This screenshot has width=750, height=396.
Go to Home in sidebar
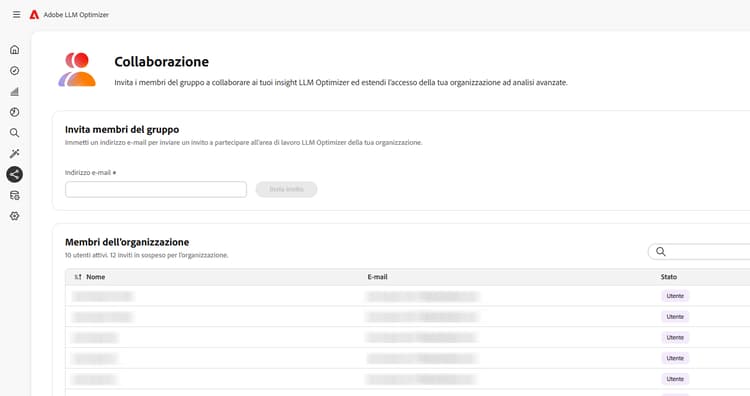[15, 50]
